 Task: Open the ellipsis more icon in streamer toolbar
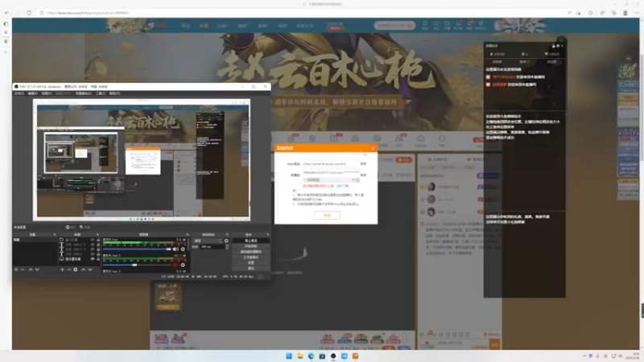[442, 138]
